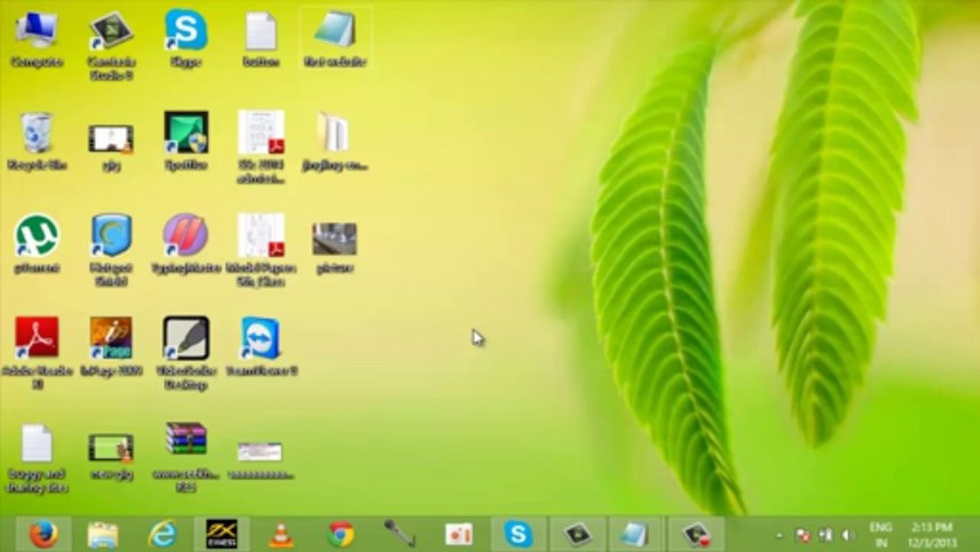980x552 pixels.
Task: Select the blank document in the bottom row
Action: [36, 458]
